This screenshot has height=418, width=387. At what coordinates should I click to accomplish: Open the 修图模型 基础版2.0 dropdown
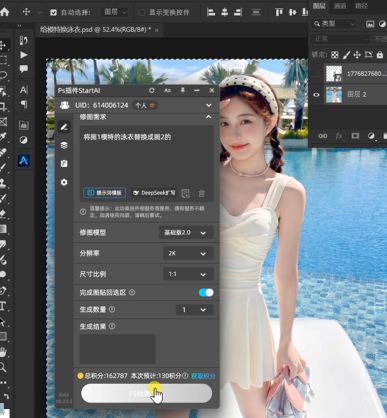pyautogui.click(x=186, y=233)
